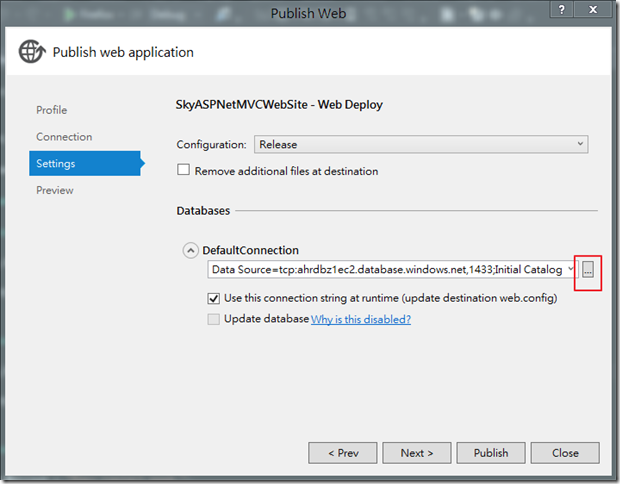This screenshot has width=620, height=484.
Task: Collapse the DefaultConnection section chevron
Action: [x=190, y=250]
